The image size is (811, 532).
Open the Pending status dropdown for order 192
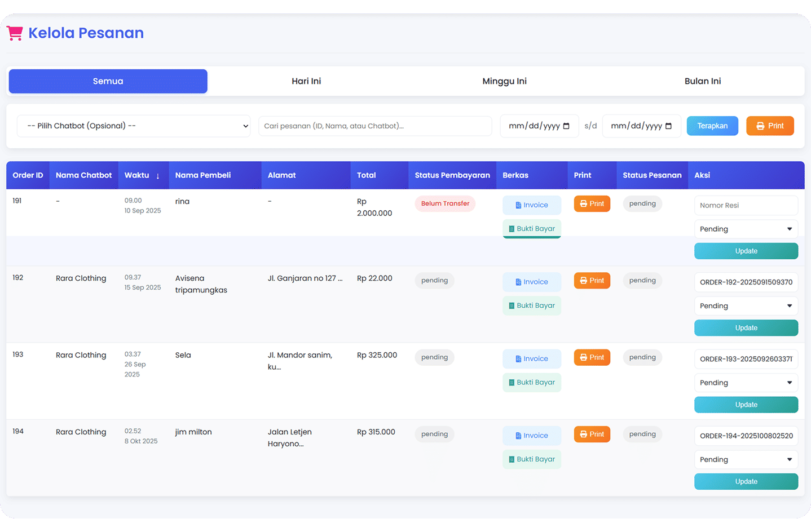point(746,305)
